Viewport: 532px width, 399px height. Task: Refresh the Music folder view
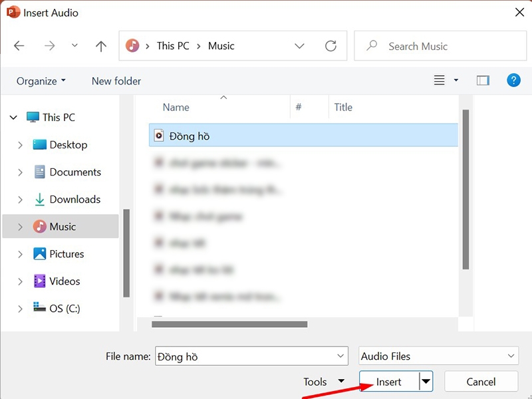331,46
